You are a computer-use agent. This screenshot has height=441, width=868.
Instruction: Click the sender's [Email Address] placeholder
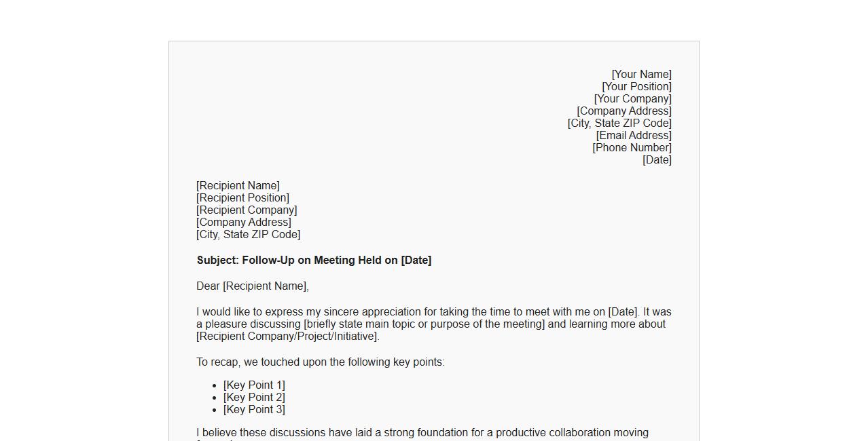(x=634, y=136)
